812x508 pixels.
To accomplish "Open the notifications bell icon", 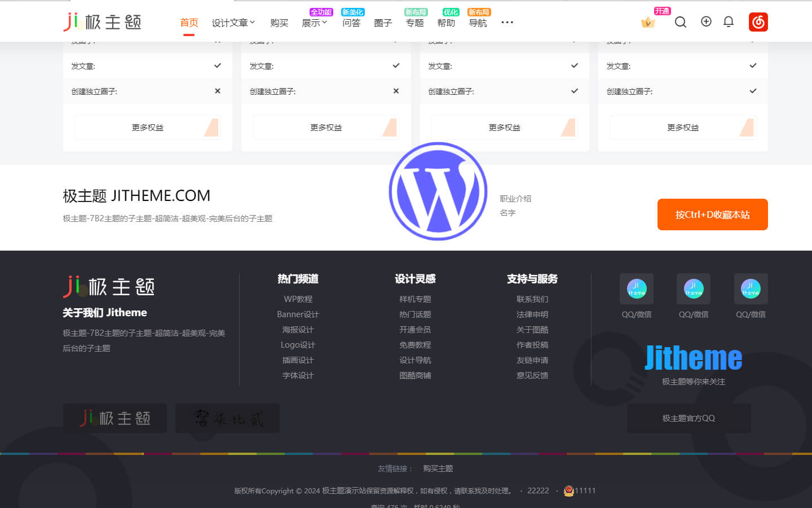I will tap(729, 22).
